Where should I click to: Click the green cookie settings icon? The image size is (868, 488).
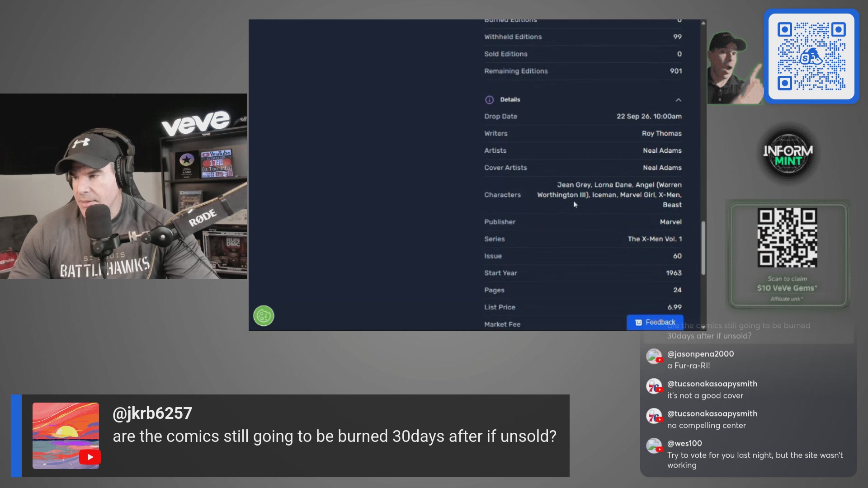click(x=264, y=316)
